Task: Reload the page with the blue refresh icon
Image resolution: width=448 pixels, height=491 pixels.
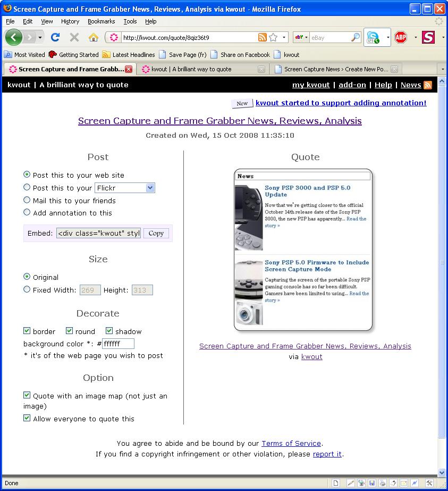Action: [55, 38]
